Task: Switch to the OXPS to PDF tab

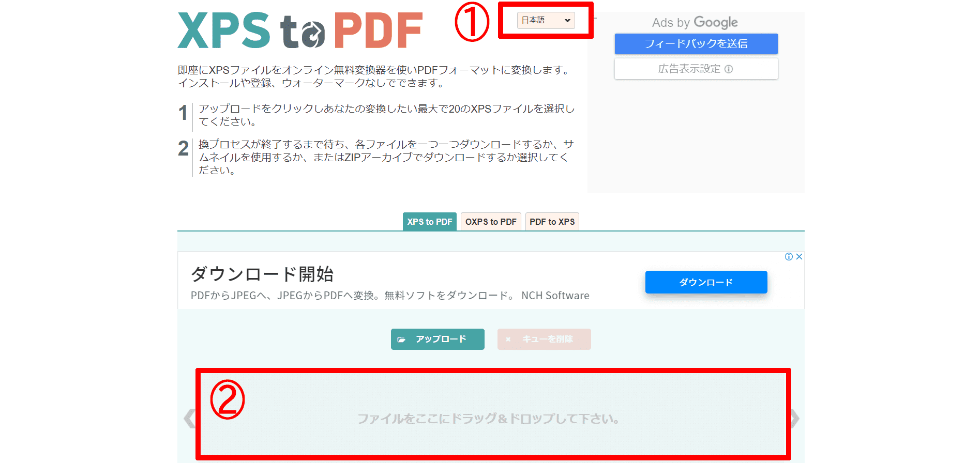Action: click(x=490, y=222)
